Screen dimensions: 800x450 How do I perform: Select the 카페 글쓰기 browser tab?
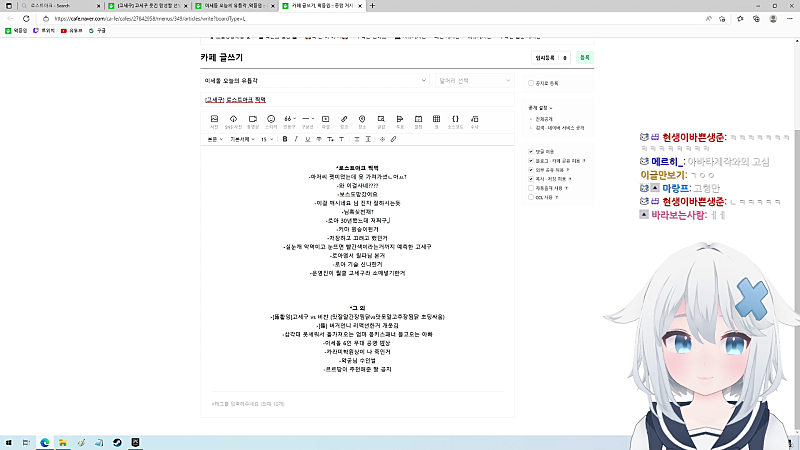[x=322, y=6]
